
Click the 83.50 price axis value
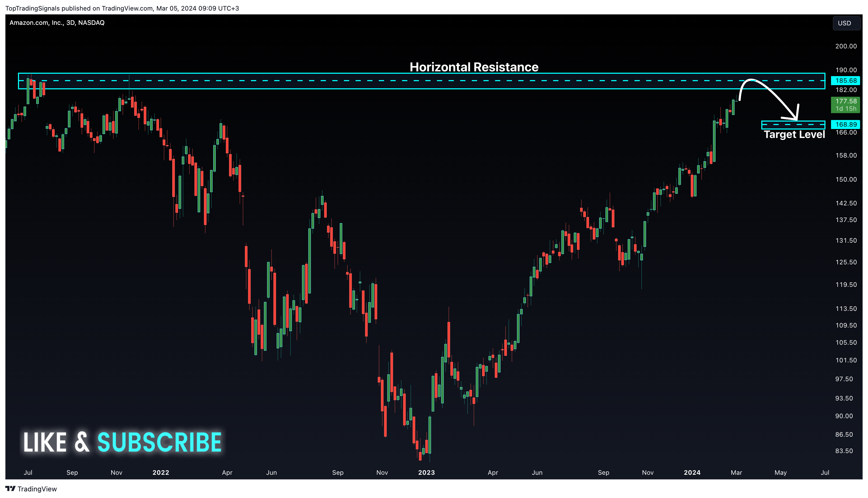[x=844, y=451]
